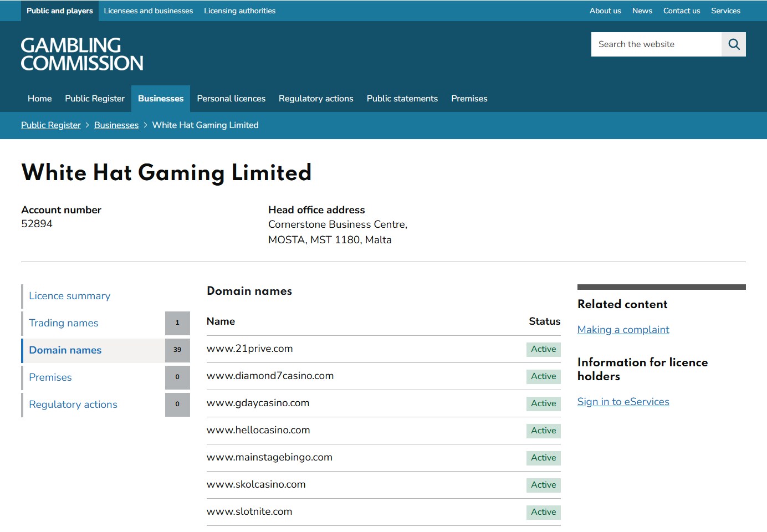Open Public statements in main navigation
Screen dimensions: 767x532
[402, 99]
